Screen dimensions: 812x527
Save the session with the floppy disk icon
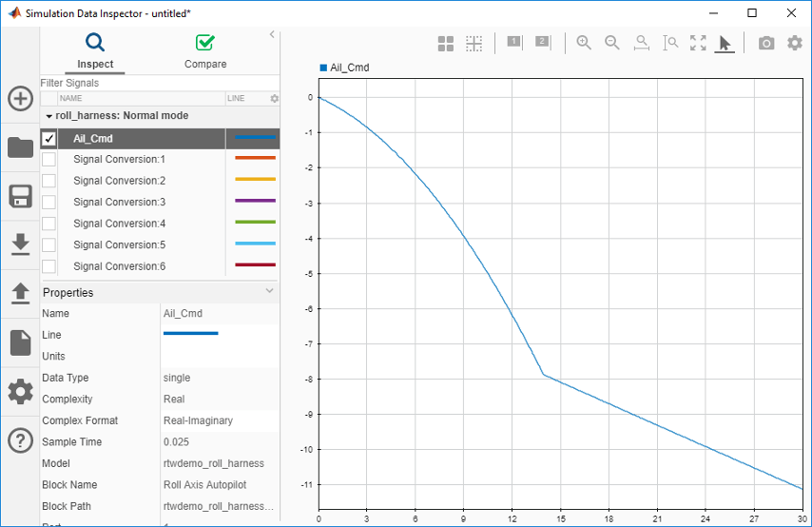[x=20, y=196]
